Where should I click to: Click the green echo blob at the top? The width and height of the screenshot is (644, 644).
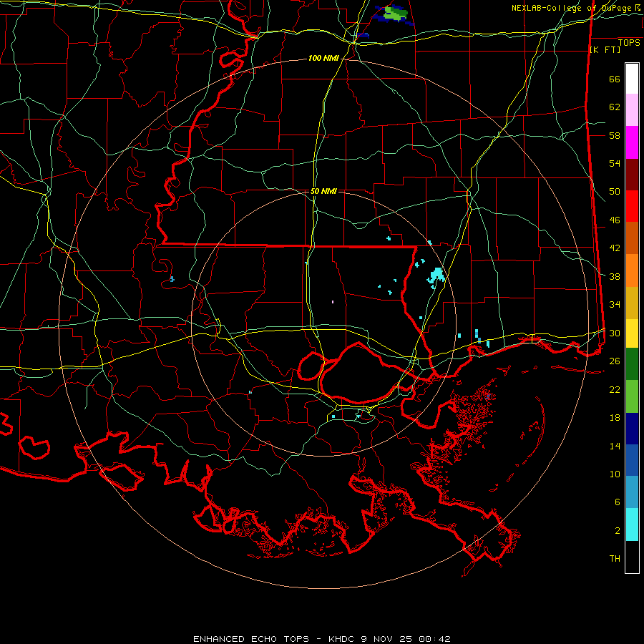(x=395, y=13)
